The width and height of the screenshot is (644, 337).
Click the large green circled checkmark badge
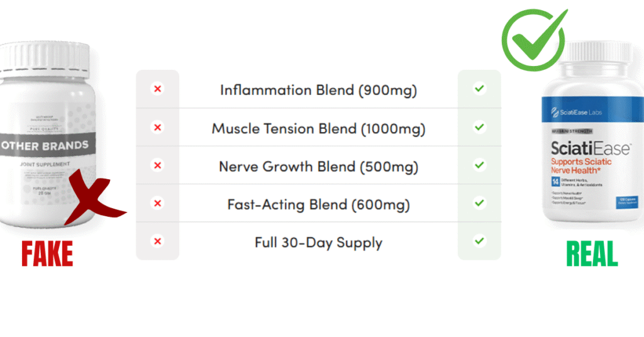click(534, 40)
